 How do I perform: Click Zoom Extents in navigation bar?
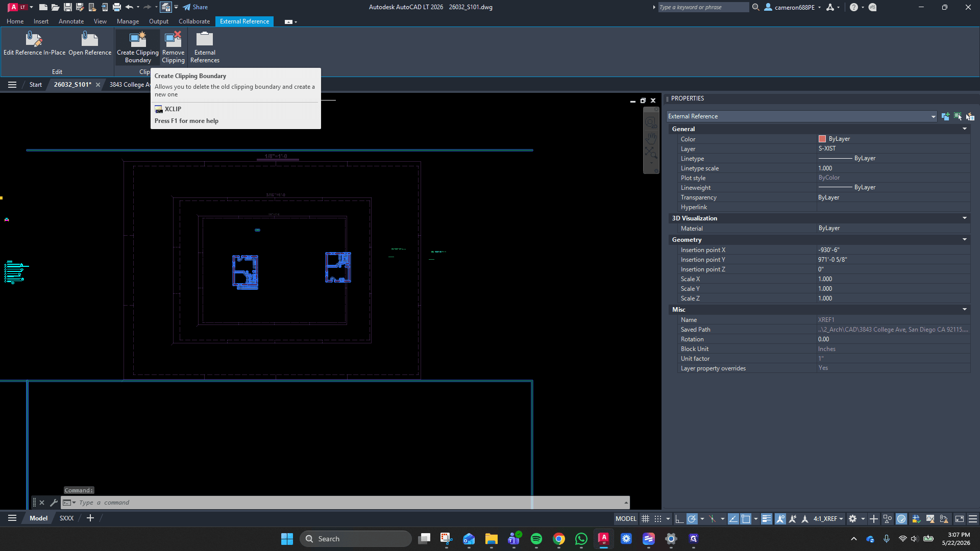tap(651, 153)
